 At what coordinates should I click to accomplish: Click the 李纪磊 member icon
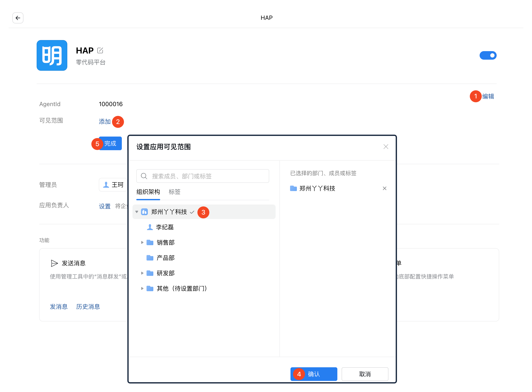tap(150, 227)
